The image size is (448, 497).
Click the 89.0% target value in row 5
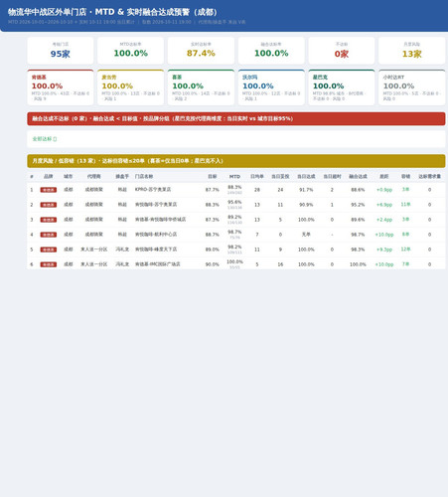[x=213, y=249]
